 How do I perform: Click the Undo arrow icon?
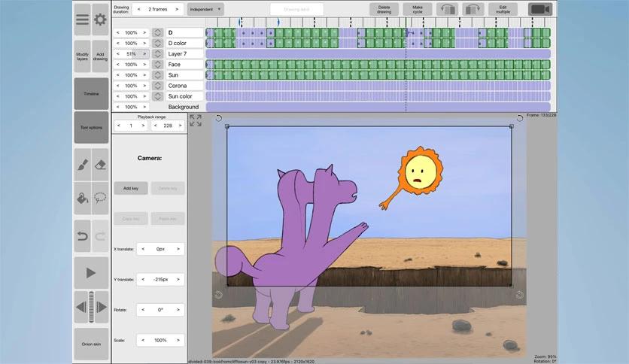(82, 236)
